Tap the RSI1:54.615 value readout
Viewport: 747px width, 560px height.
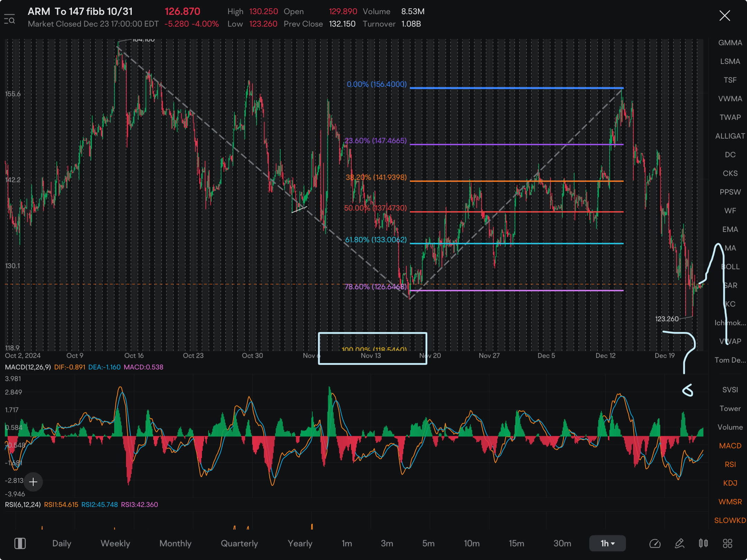coord(61,504)
